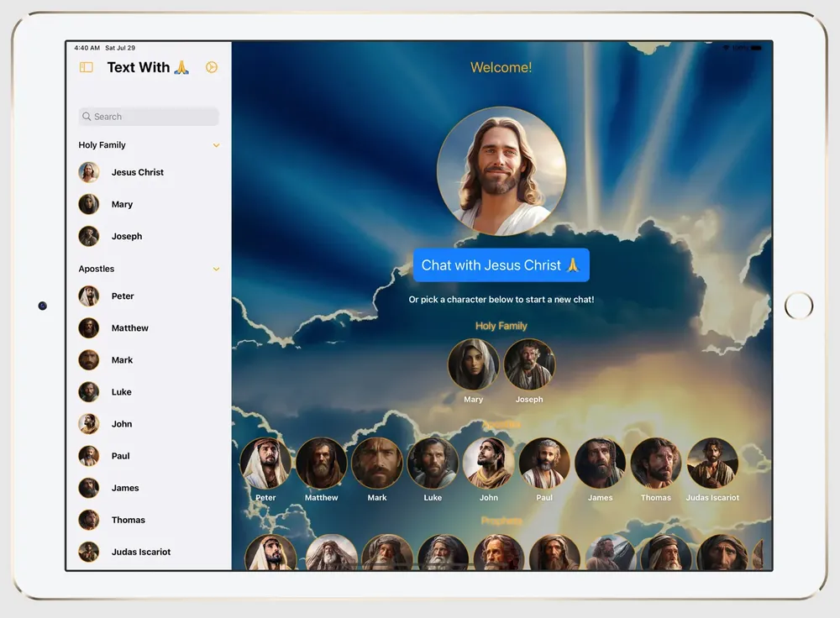Select Mark's avatar in the sidebar
The height and width of the screenshot is (618, 840).
click(x=88, y=359)
